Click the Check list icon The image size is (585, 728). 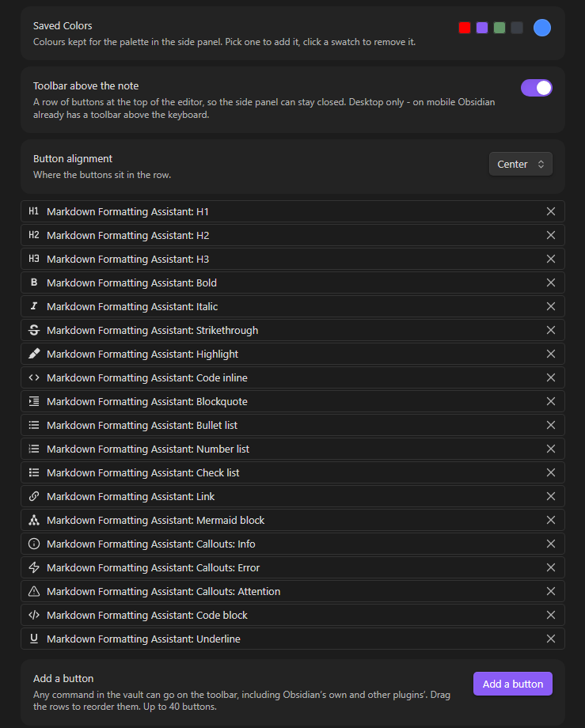[34, 472]
